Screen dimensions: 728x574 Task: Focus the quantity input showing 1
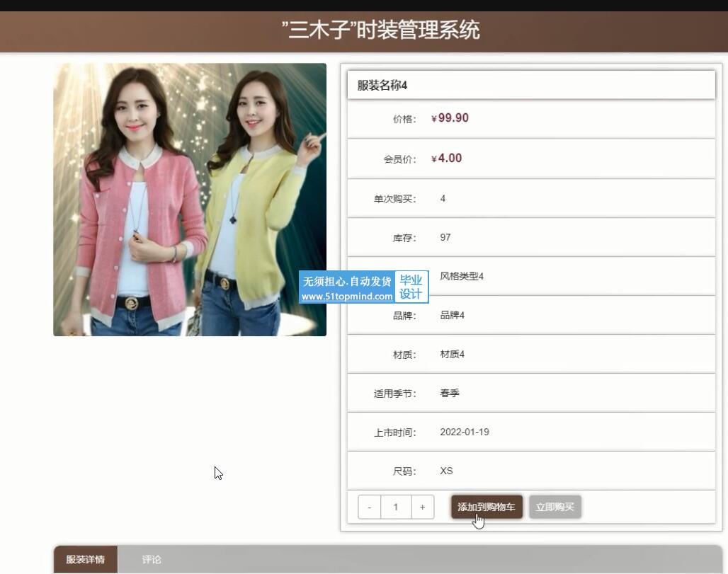point(396,507)
